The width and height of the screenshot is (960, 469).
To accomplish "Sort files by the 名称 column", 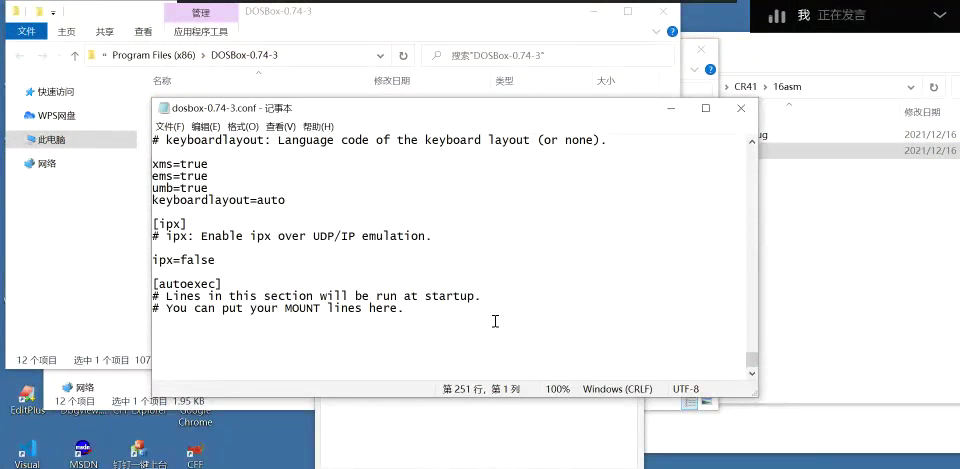I will click(x=162, y=81).
